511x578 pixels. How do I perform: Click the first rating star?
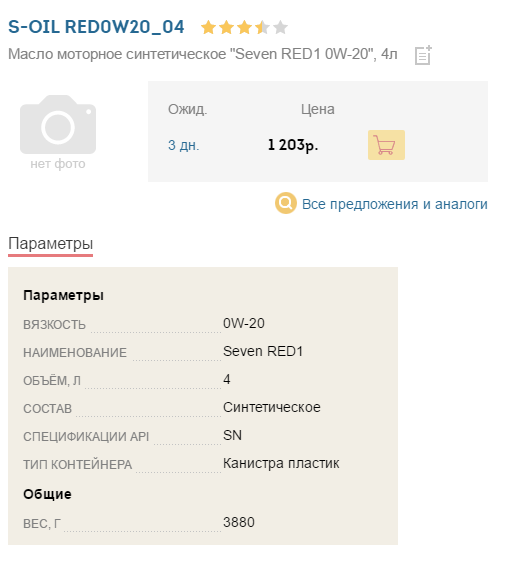tap(208, 28)
